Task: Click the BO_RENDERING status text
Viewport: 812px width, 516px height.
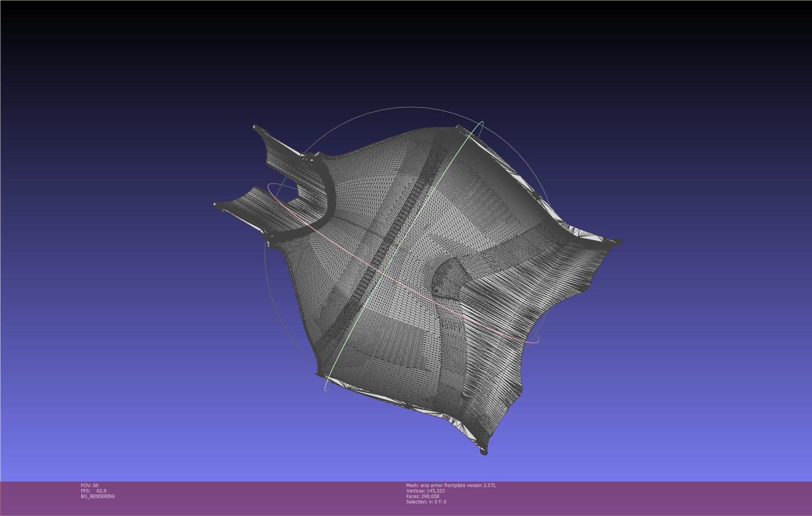Action: [98, 496]
